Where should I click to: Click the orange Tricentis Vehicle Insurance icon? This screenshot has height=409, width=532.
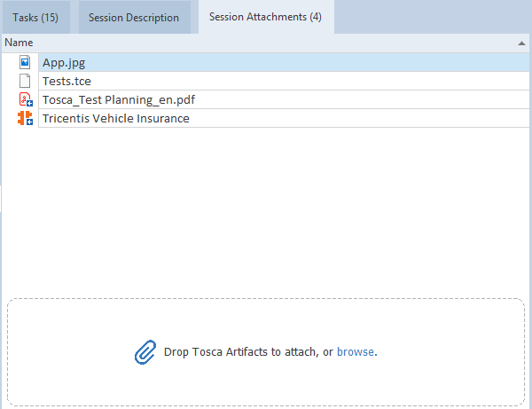tap(25, 118)
